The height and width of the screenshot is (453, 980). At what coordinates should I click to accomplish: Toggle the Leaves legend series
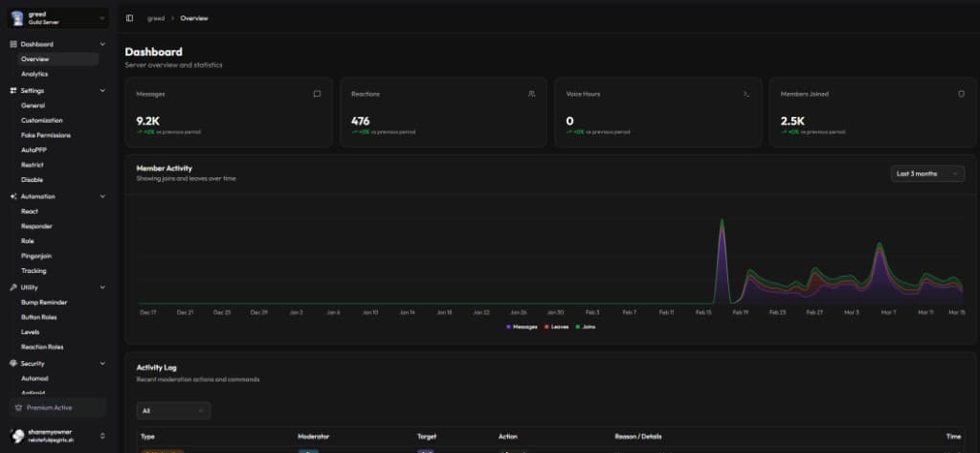point(556,327)
